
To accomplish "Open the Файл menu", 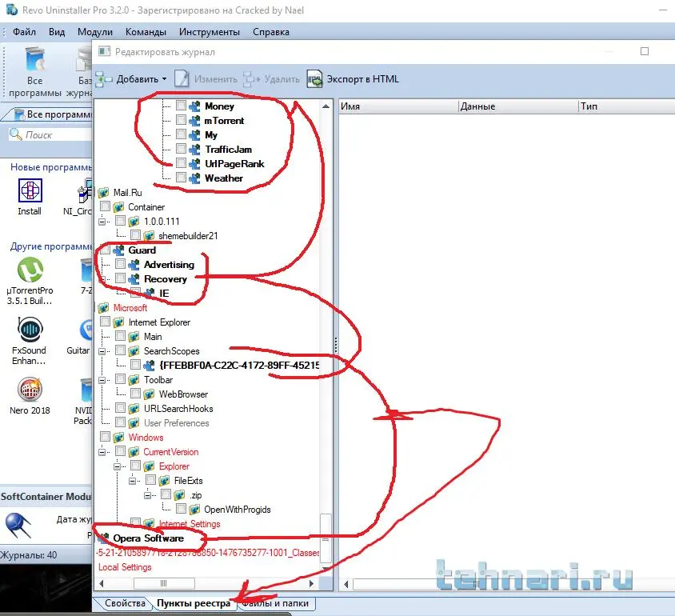I will click(x=24, y=32).
